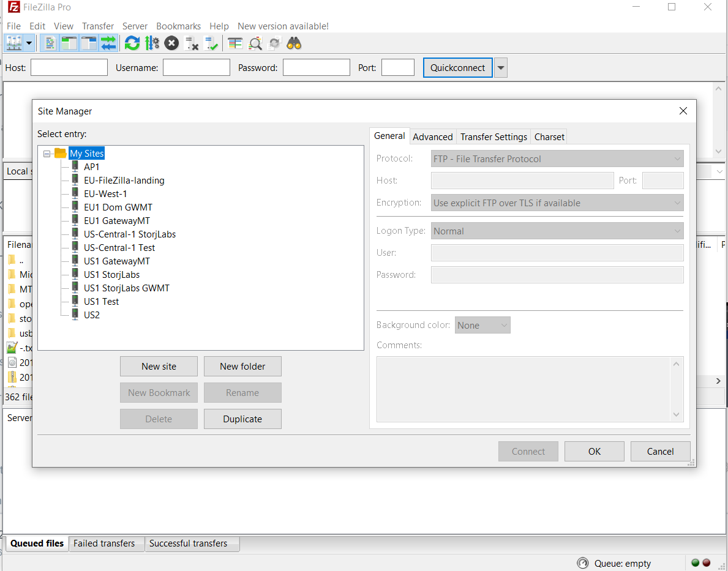Open the General tab

coord(389,135)
